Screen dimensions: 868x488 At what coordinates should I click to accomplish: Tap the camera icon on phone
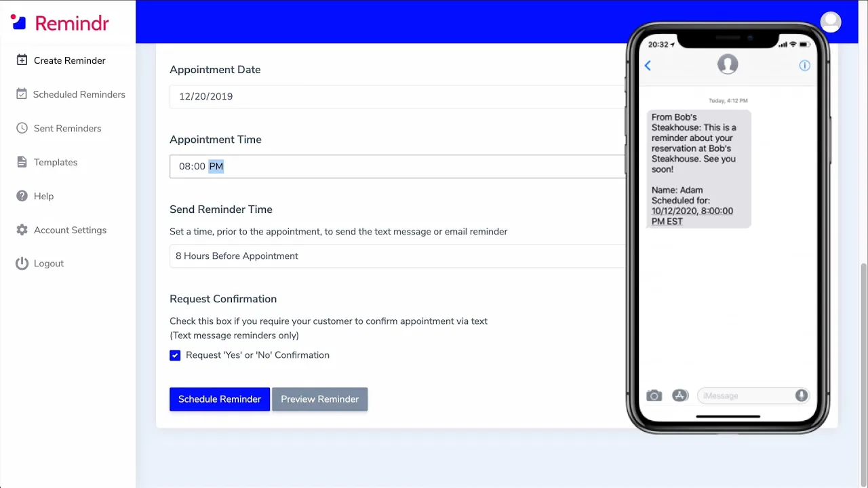pos(654,396)
